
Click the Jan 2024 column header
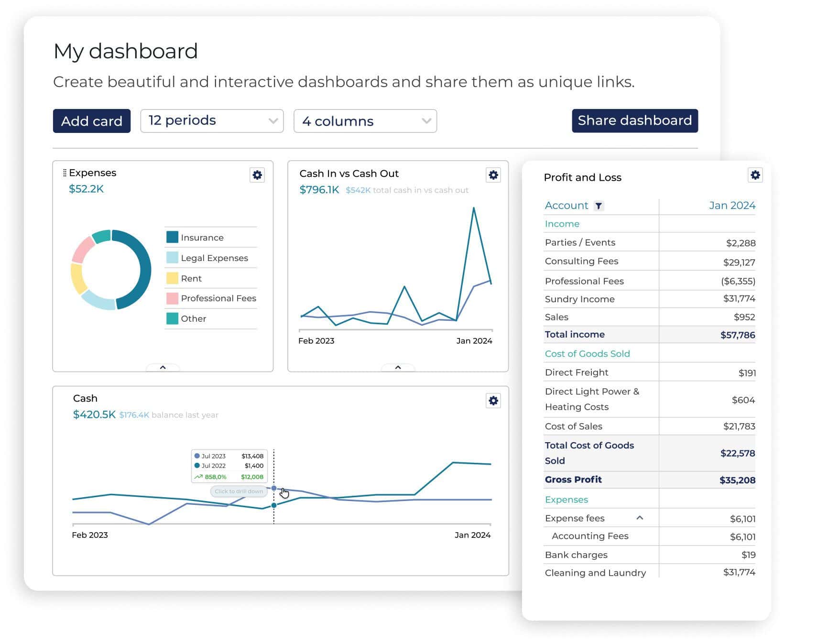coord(733,205)
